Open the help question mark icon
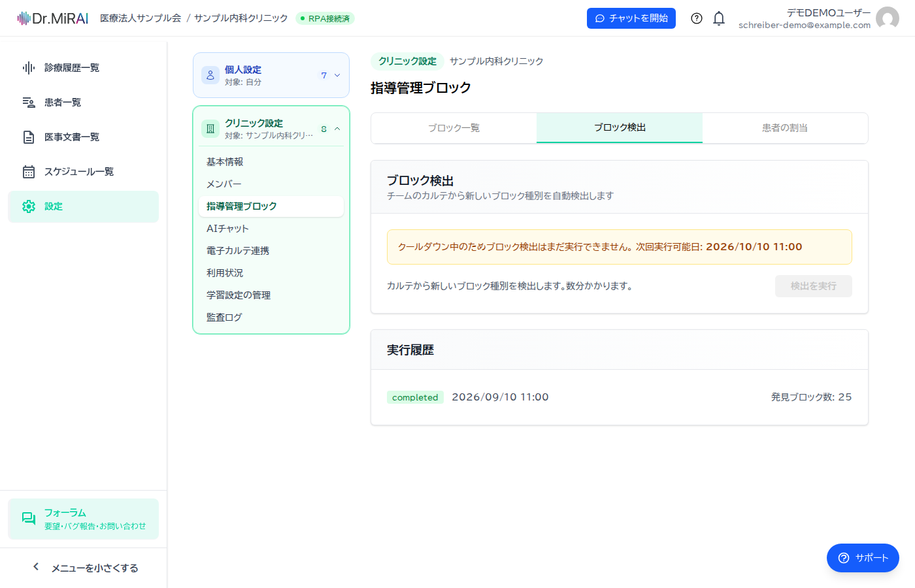The image size is (915, 588). pyautogui.click(x=697, y=18)
